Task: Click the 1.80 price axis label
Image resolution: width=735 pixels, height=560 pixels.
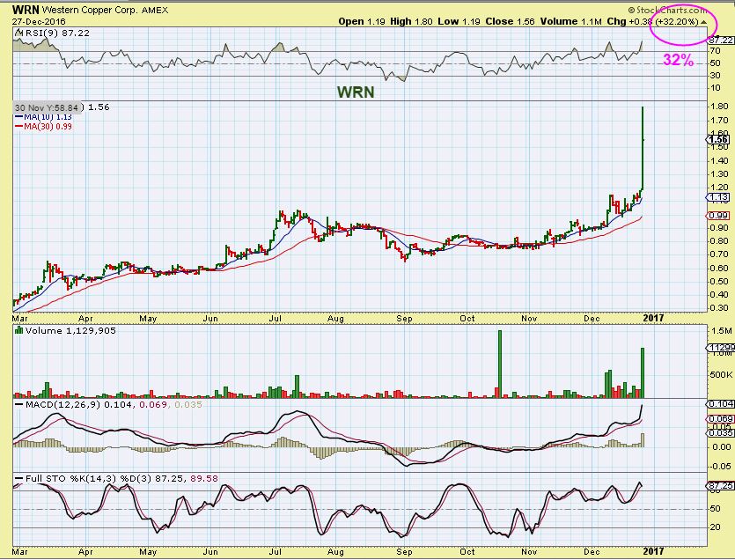Action: [719, 107]
